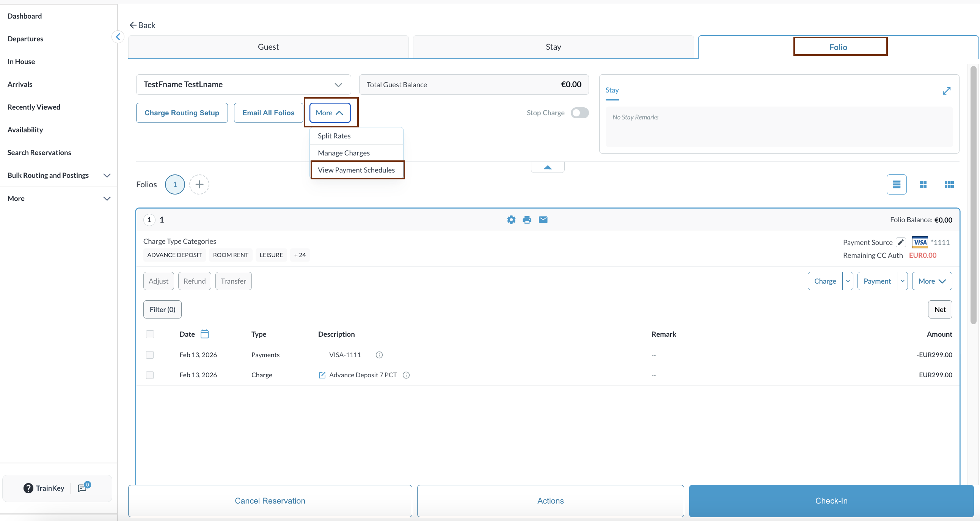Edit Payment Source pencil icon
The height and width of the screenshot is (521, 980).
click(900, 242)
